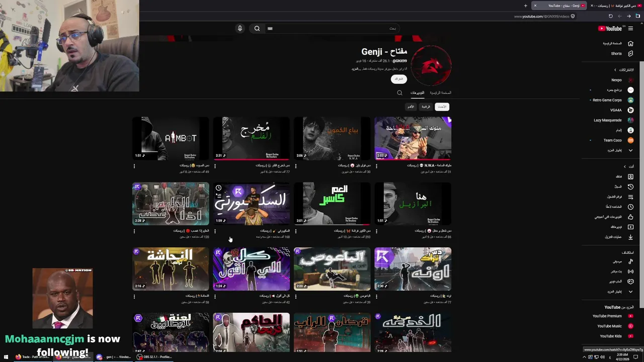The image size is (644, 362).
Task: Search within the Genji channel using the tab-row magnifier
Action: 399,93
